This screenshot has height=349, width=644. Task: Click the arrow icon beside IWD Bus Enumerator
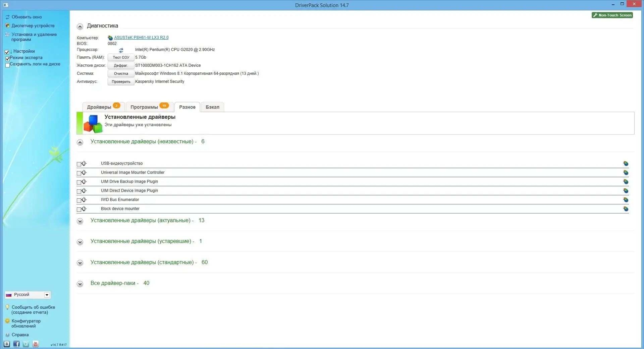pos(84,200)
